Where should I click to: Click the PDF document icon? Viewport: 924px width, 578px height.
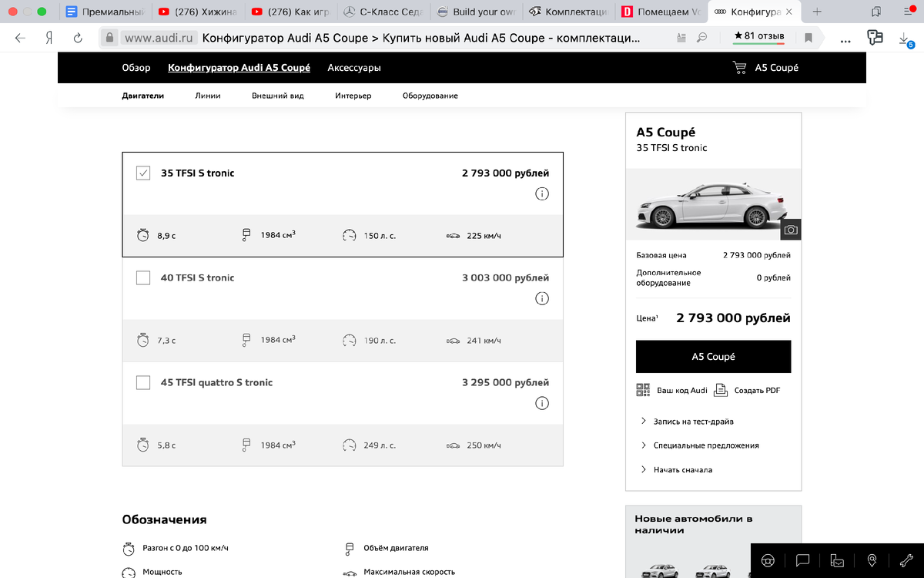721,390
